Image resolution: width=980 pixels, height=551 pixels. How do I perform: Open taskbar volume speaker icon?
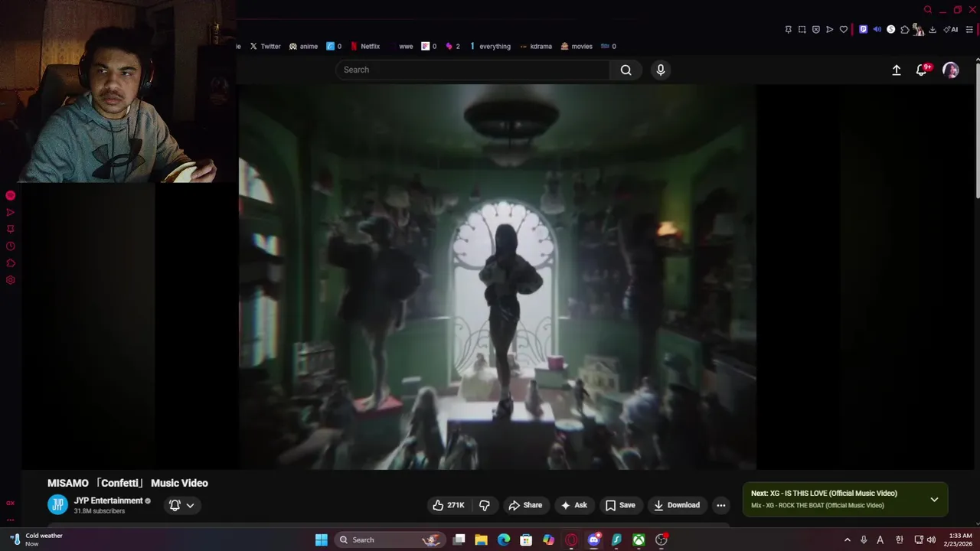[x=931, y=540]
